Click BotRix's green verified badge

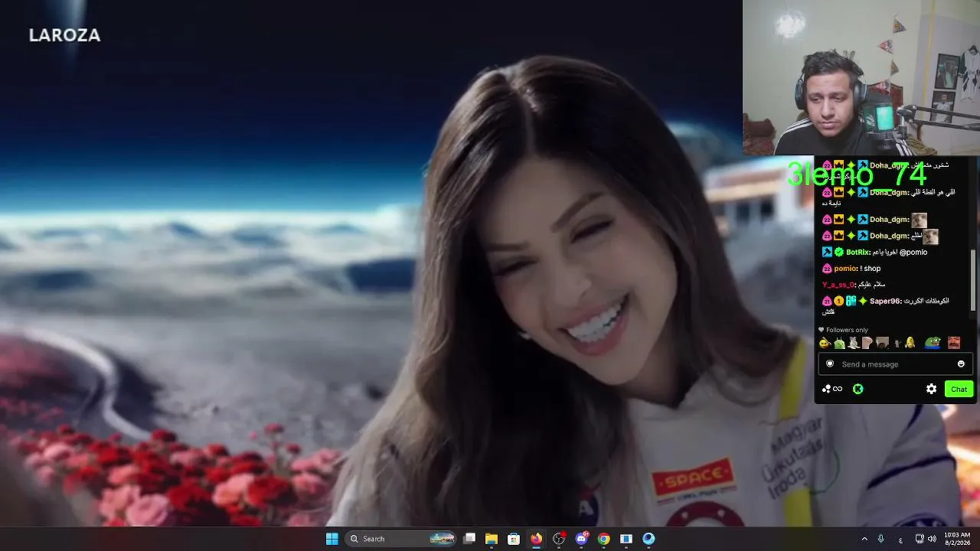pos(838,253)
